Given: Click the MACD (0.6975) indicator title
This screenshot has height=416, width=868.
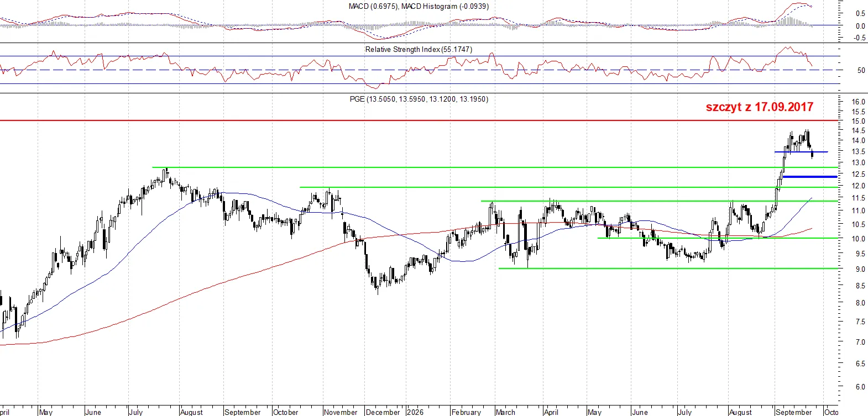Looking at the screenshot, I should tap(419, 6).
